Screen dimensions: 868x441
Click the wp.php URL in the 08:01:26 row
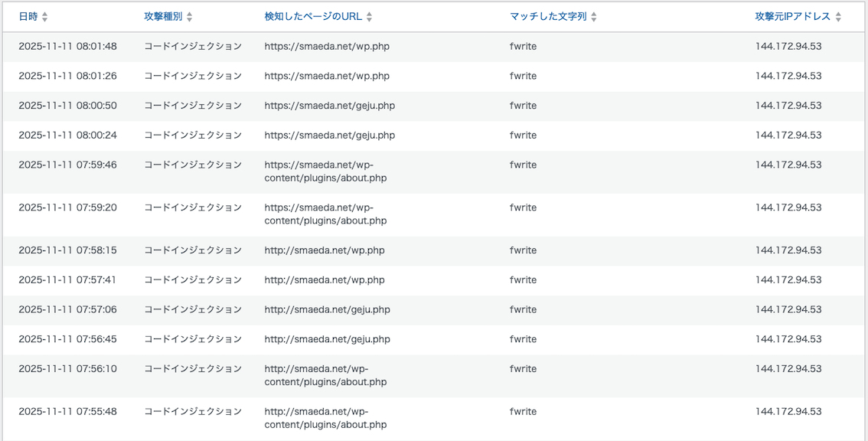[327, 76]
